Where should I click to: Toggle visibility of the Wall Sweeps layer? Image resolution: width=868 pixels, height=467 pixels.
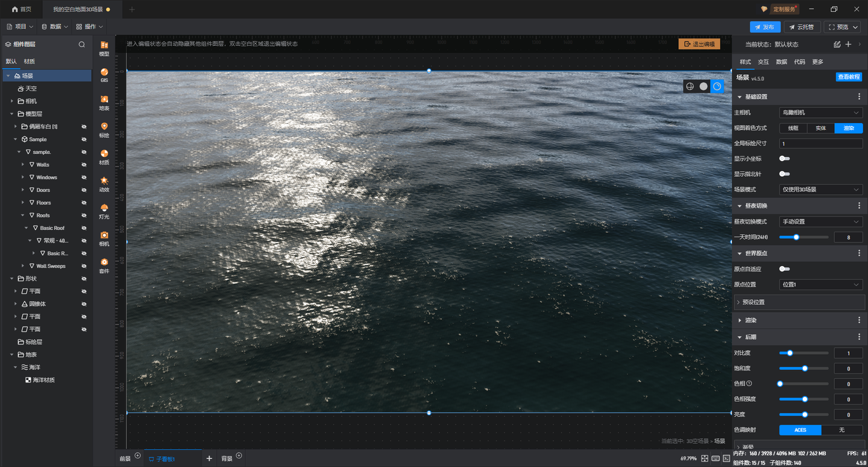[x=84, y=266]
